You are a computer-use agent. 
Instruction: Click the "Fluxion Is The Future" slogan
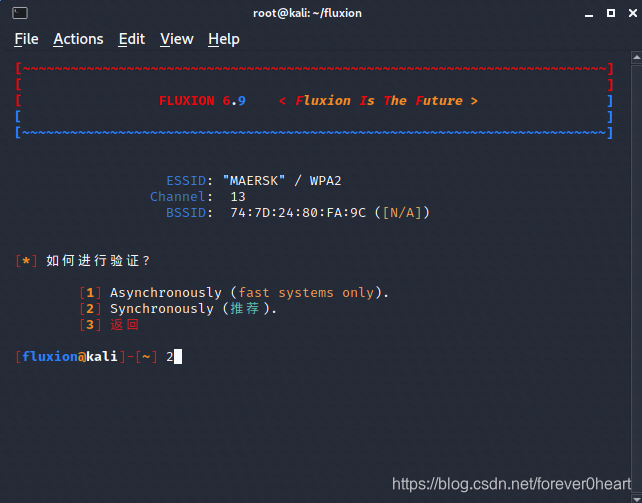379,101
